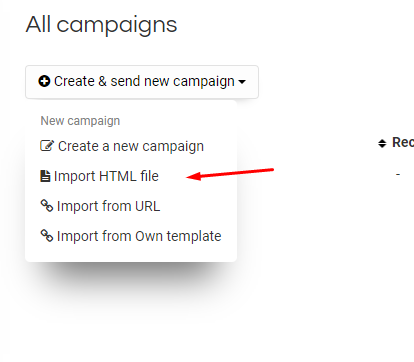Select the Import from URL text
Viewport: 414px width, 362px height.
click(108, 206)
